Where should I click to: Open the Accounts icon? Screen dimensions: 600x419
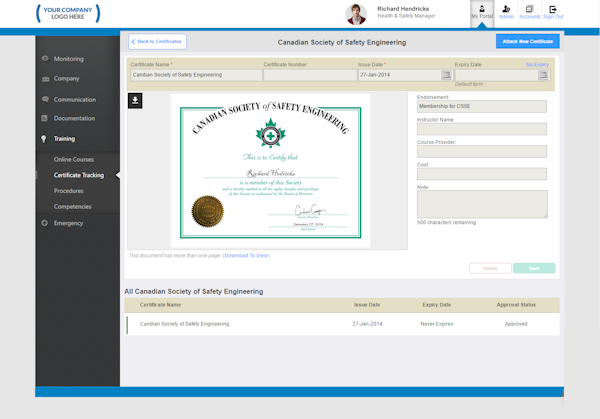530,12
